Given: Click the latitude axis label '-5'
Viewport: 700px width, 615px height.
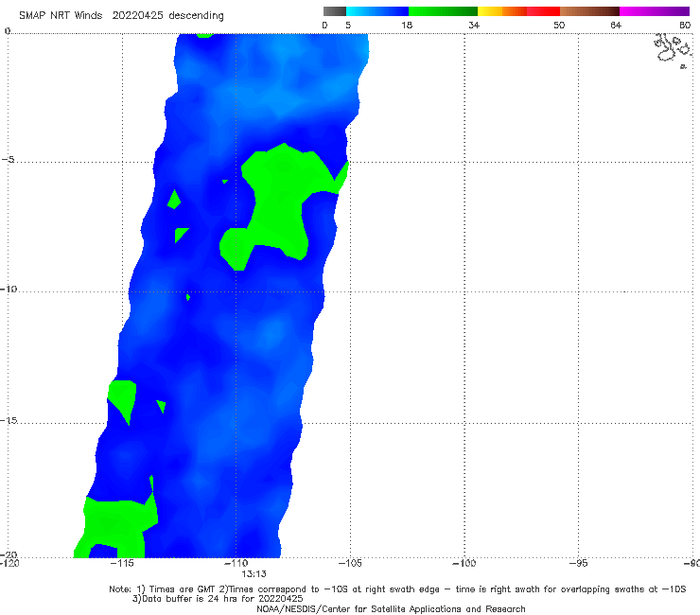Looking at the screenshot, I should (x=9, y=160).
